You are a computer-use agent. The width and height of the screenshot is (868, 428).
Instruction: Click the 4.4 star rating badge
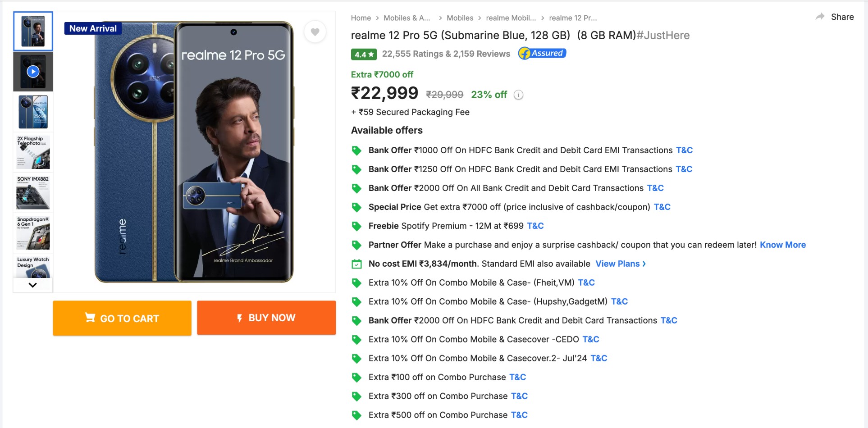tap(364, 54)
